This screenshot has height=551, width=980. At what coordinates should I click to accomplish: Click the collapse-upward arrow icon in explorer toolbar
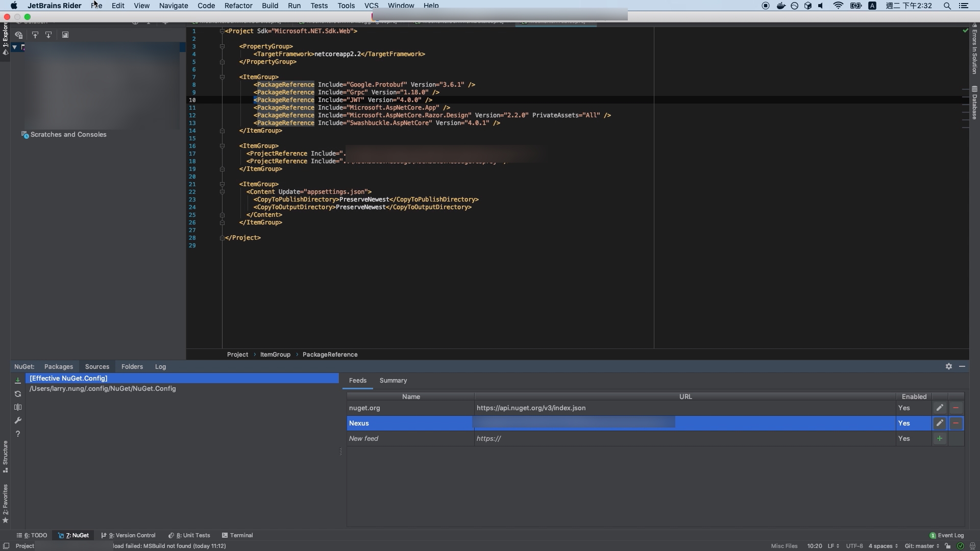[x=35, y=35]
